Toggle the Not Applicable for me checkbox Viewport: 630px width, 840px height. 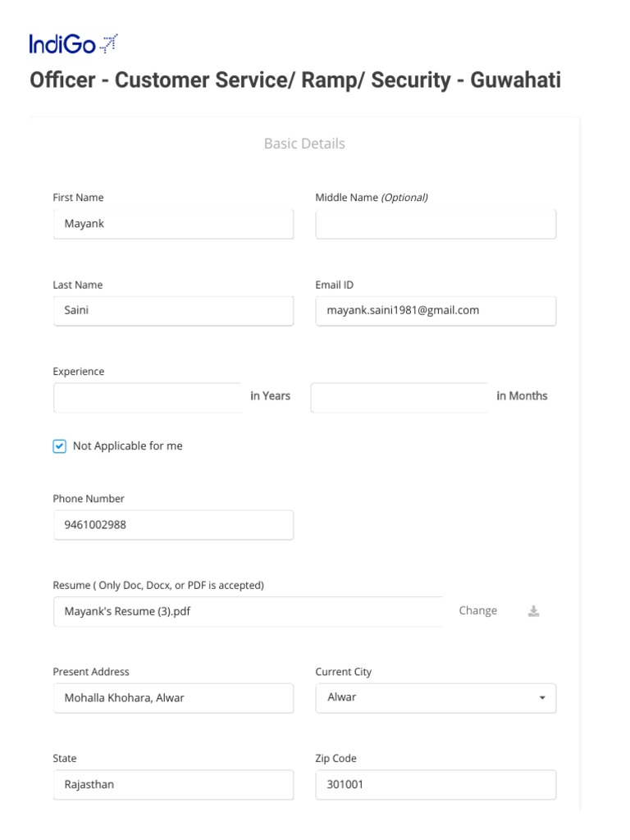pos(59,446)
